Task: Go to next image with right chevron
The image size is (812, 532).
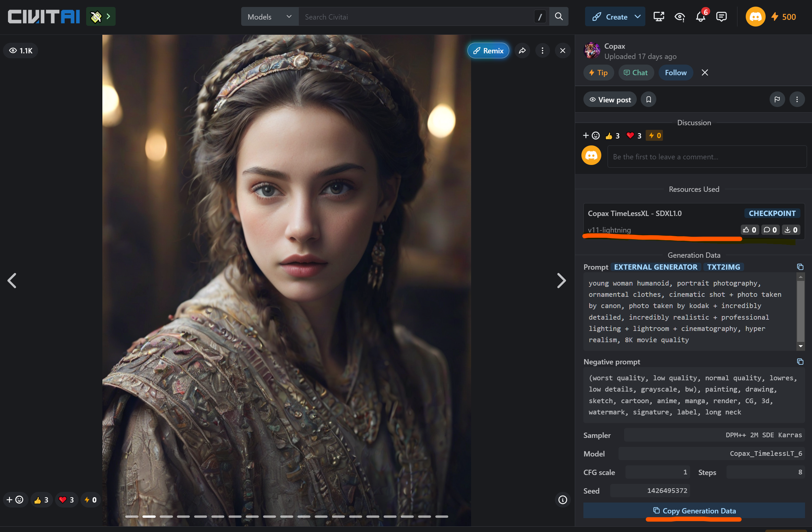Action: 561,281
